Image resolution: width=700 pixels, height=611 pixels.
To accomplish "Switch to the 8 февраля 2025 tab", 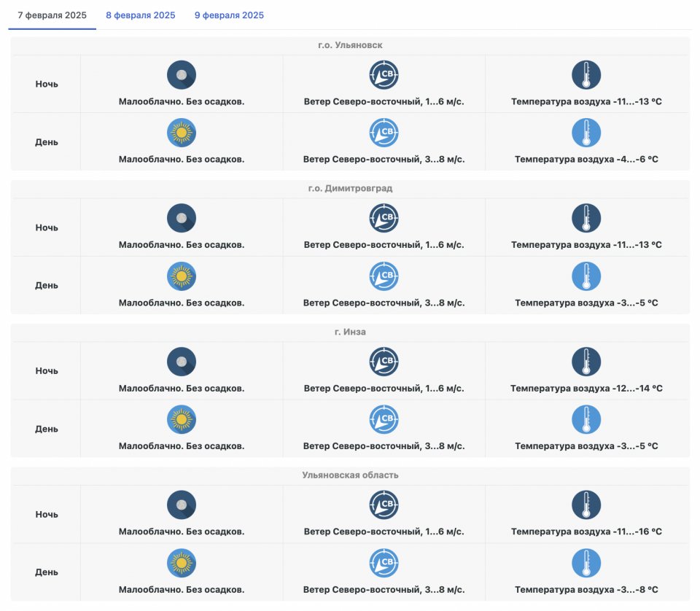I will 140,15.
